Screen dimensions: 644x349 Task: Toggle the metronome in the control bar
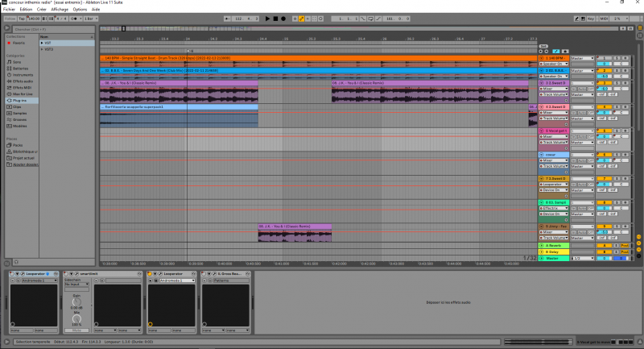75,18
